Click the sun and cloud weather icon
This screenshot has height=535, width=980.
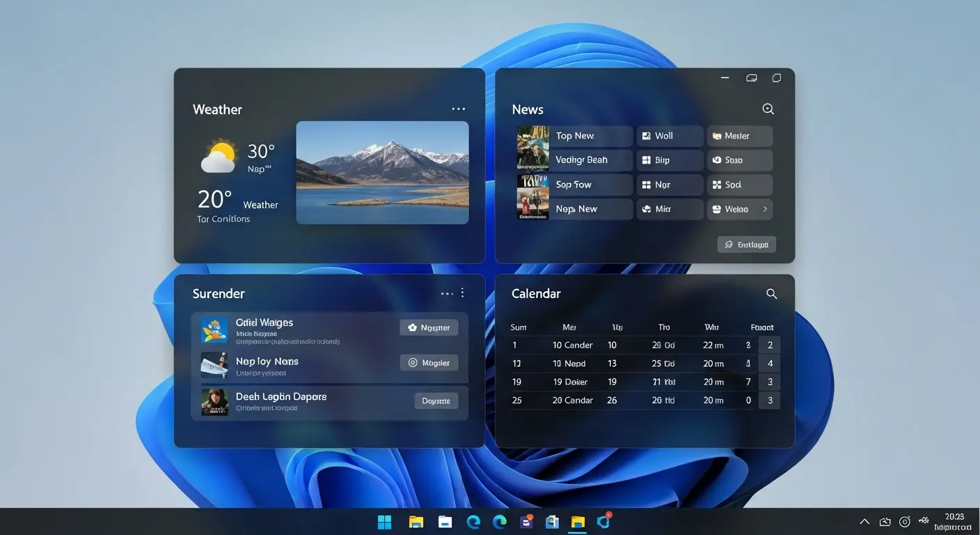pyautogui.click(x=219, y=157)
